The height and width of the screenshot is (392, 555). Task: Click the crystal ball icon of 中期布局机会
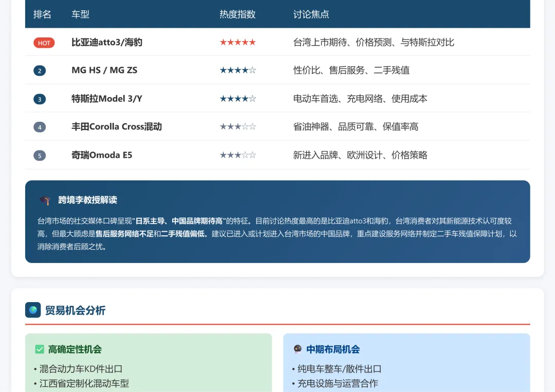298,349
